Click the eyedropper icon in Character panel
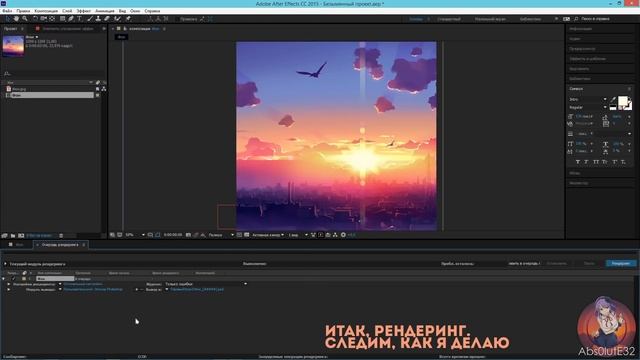 (x=613, y=99)
